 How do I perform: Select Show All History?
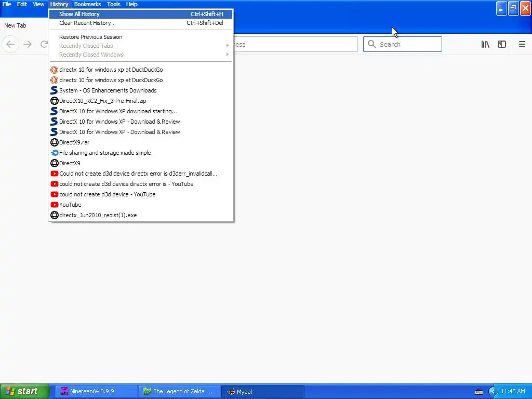[x=141, y=14]
